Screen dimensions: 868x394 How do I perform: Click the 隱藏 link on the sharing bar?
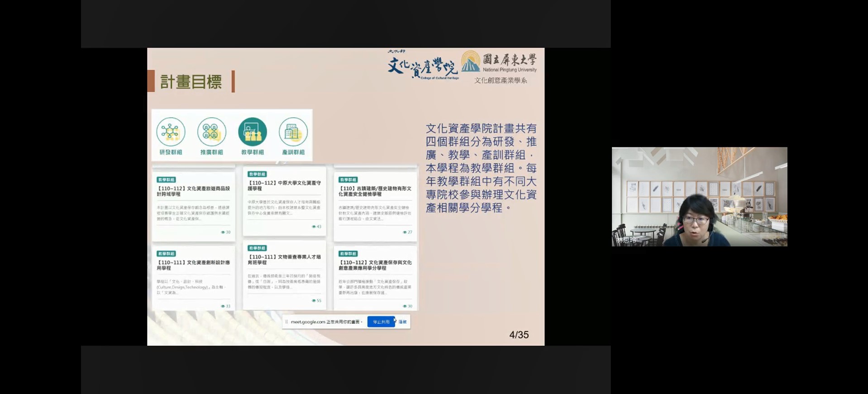coord(402,322)
